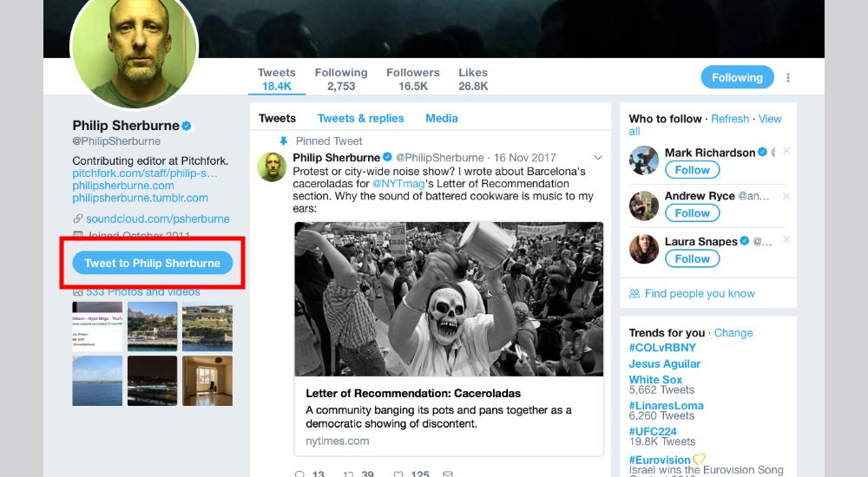
Task: Refresh the Who to follow list
Action: click(730, 119)
